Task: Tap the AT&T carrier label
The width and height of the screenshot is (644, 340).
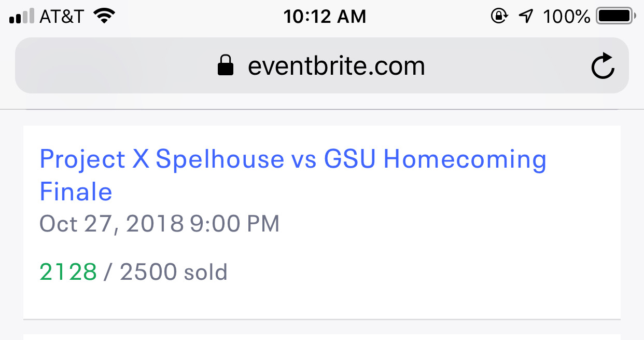Action: click(62, 17)
